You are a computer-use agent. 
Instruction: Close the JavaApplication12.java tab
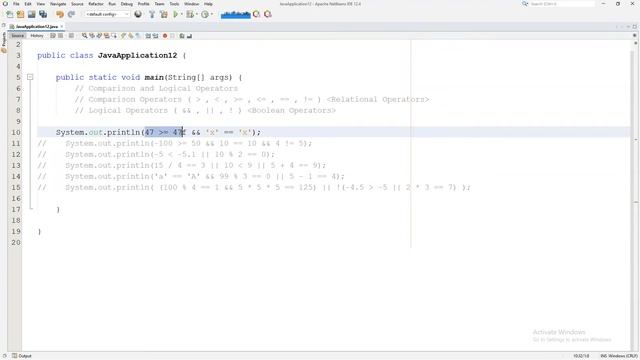(62, 26)
